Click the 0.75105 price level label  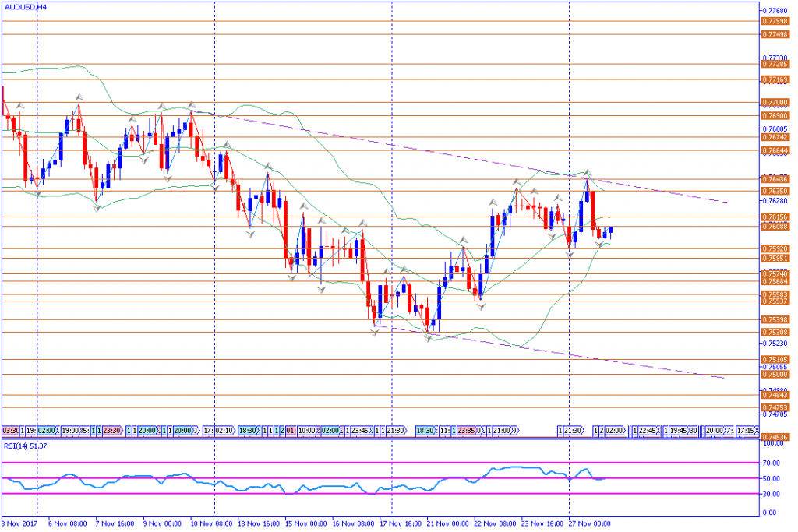[x=775, y=360]
